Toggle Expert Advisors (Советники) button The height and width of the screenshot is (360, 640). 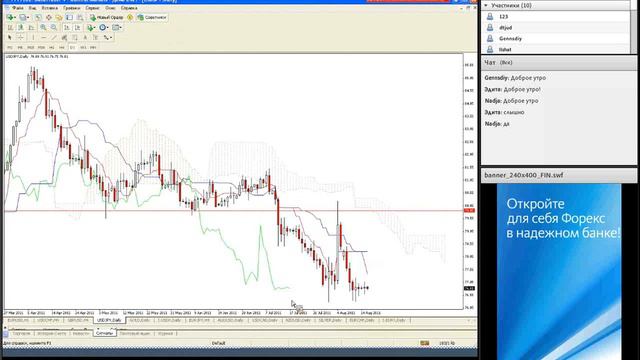point(152,18)
